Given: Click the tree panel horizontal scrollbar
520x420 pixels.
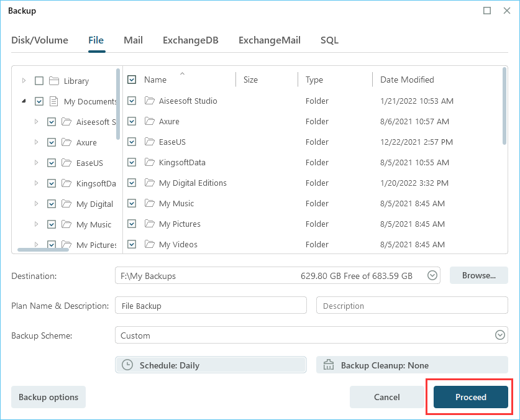Looking at the screenshot, I should [x=43, y=250].
